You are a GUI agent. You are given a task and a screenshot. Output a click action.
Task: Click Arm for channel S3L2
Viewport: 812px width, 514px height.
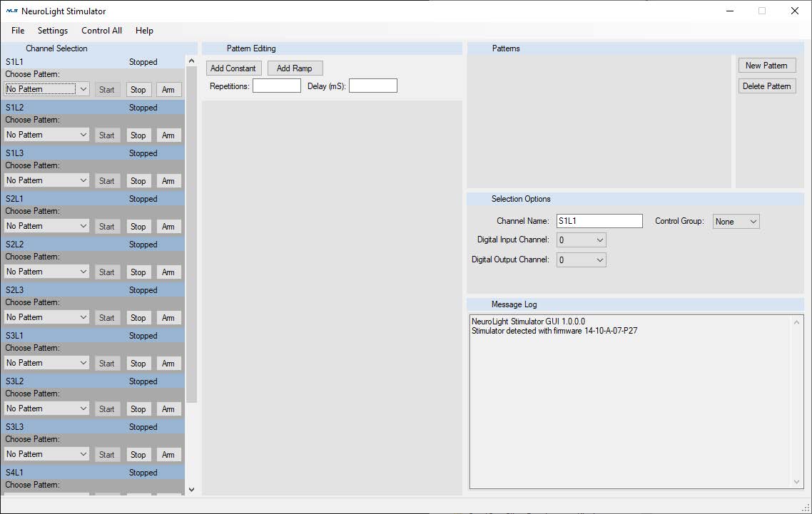168,409
